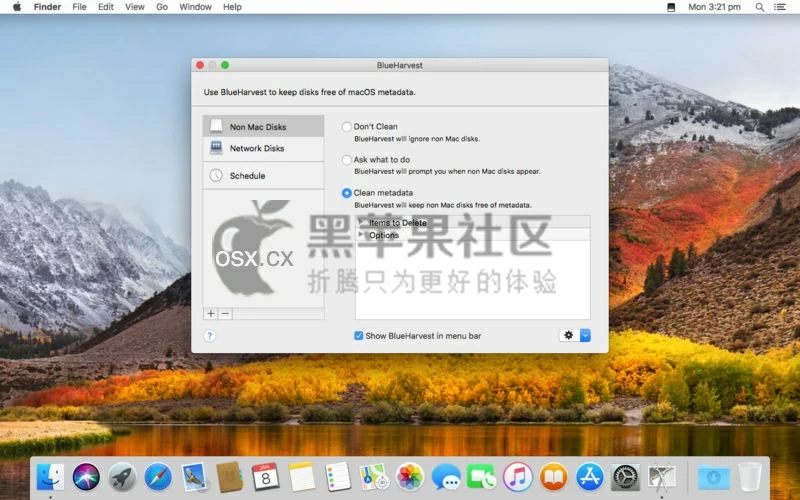Click the clock Mon 3:21 pm

(714, 7)
